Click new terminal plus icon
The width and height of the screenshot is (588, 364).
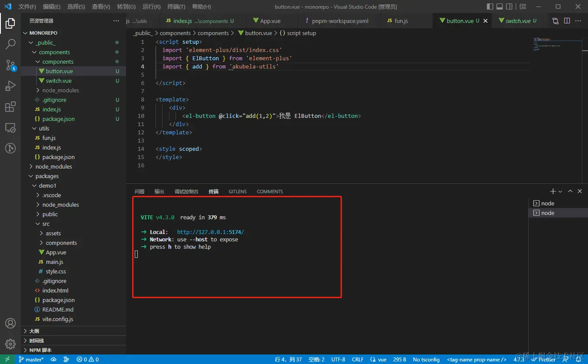(x=552, y=191)
